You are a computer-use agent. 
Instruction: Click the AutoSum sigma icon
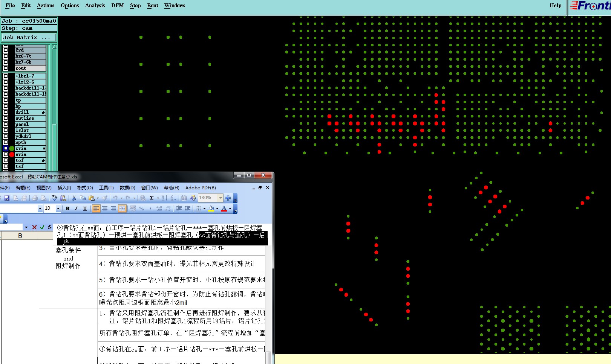(152, 198)
